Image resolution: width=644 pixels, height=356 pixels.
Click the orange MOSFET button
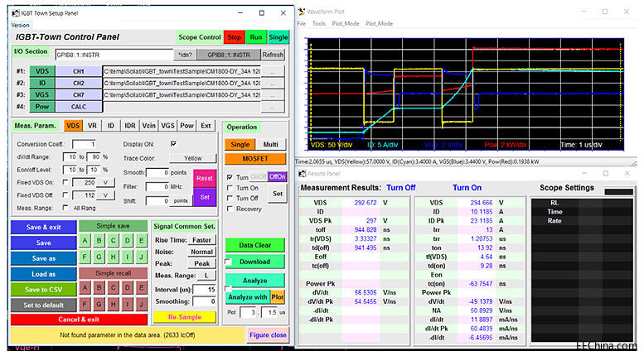coord(255,159)
